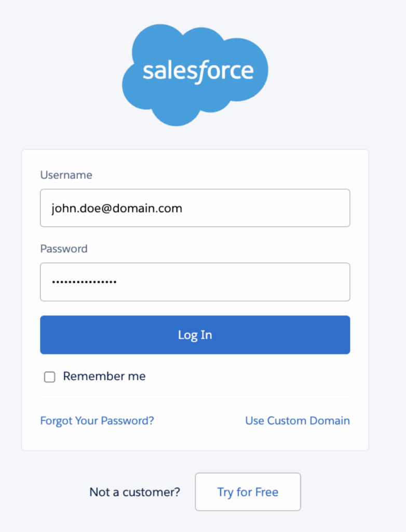Viewport: 406px width, 532px height.
Task: Click the 'Password' field label
Action: (64, 249)
